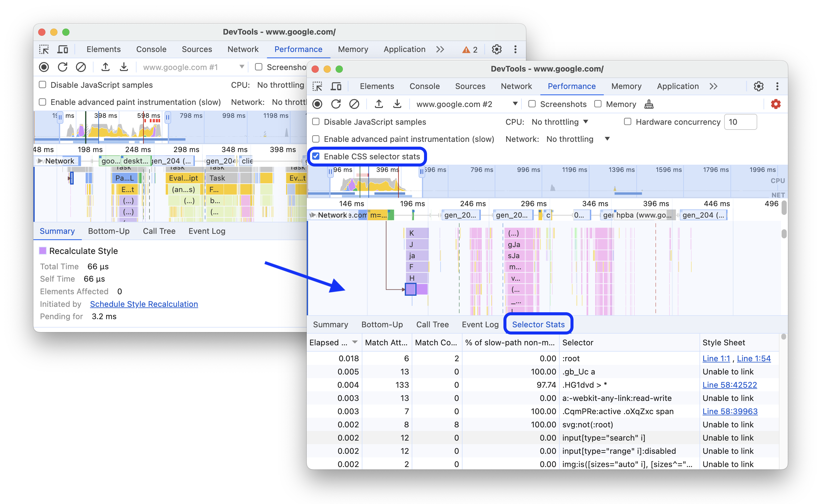
Task: Click the settings gear icon in DevTools
Action: (758, 86)
